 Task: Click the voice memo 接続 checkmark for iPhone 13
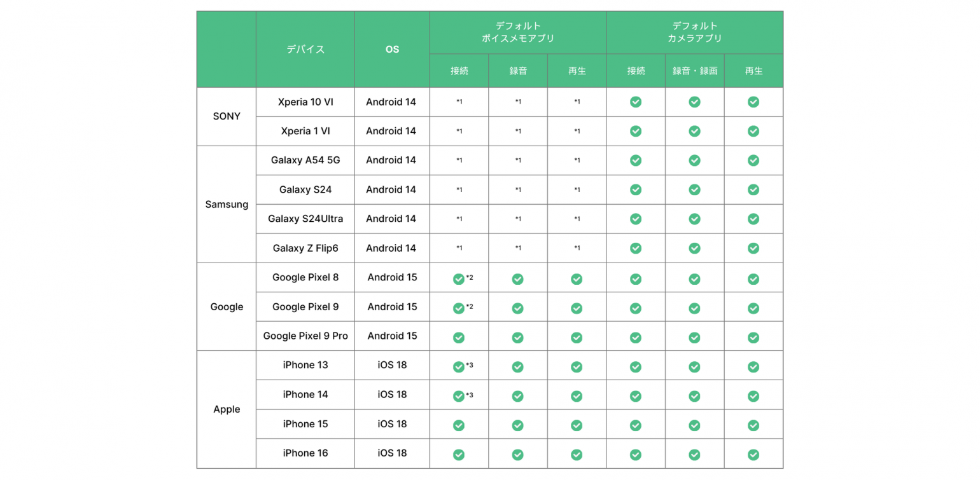458,367
